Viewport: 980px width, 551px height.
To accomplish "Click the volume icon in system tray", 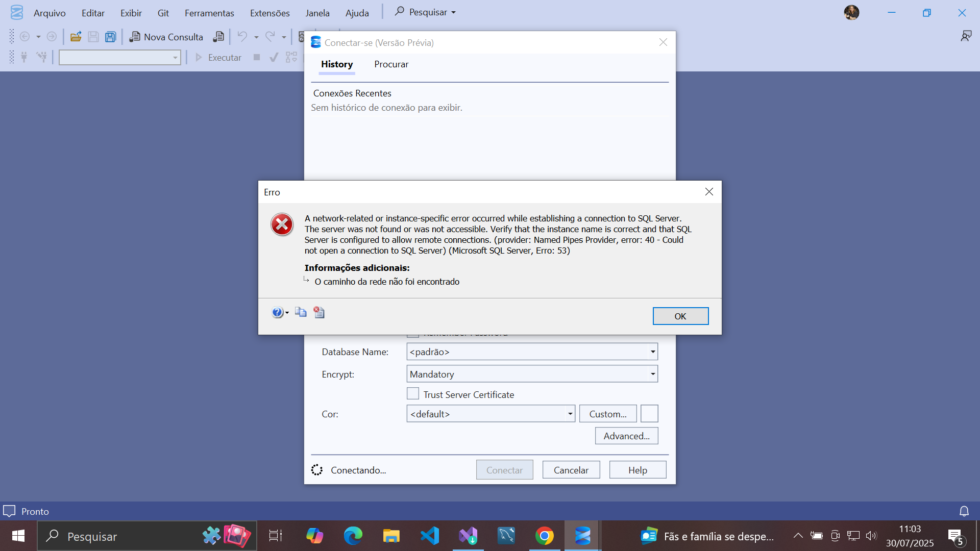I will click(x=871, y=536).
